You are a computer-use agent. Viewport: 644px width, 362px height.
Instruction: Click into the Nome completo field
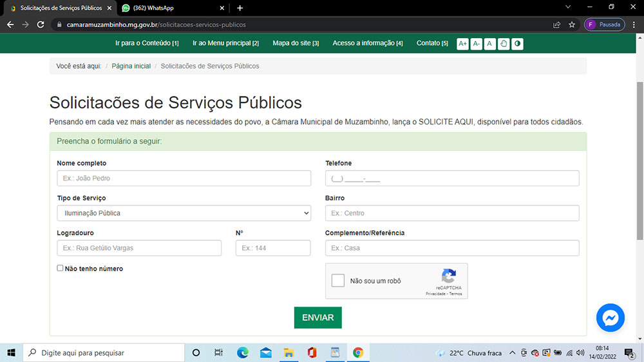point(184,178)
